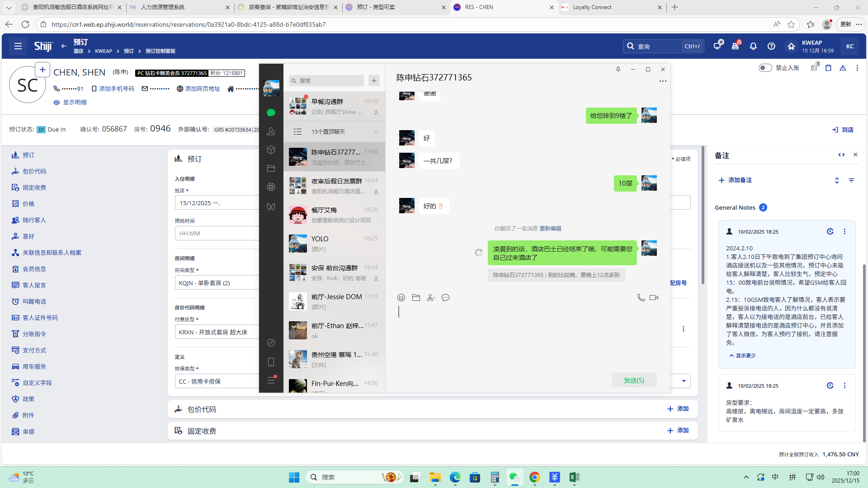The height and width of the screenshot is (488, 868).
Task: Toggle the 禁止入账 switch
Action: pyautogui.click(x=765, y=68)
